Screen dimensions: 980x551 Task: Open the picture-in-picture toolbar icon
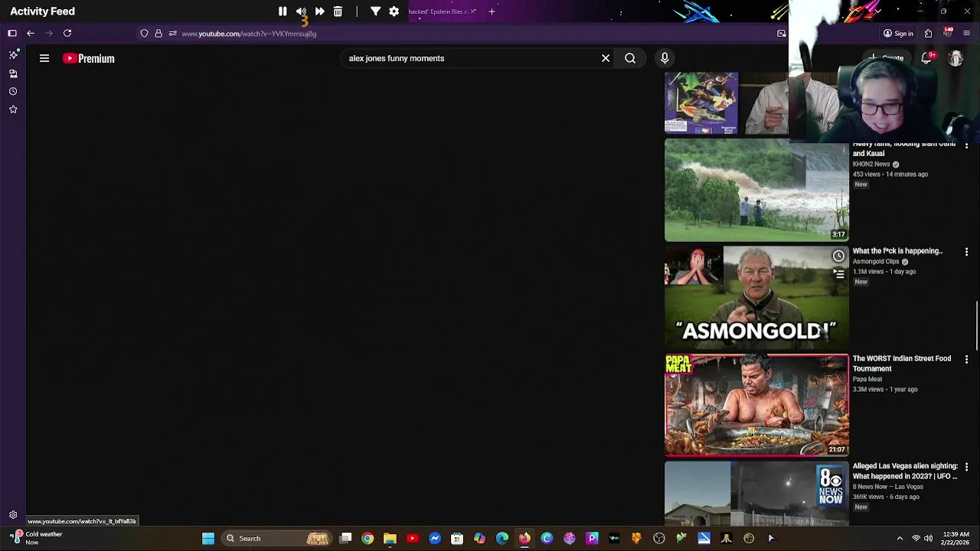pos(781,34)
